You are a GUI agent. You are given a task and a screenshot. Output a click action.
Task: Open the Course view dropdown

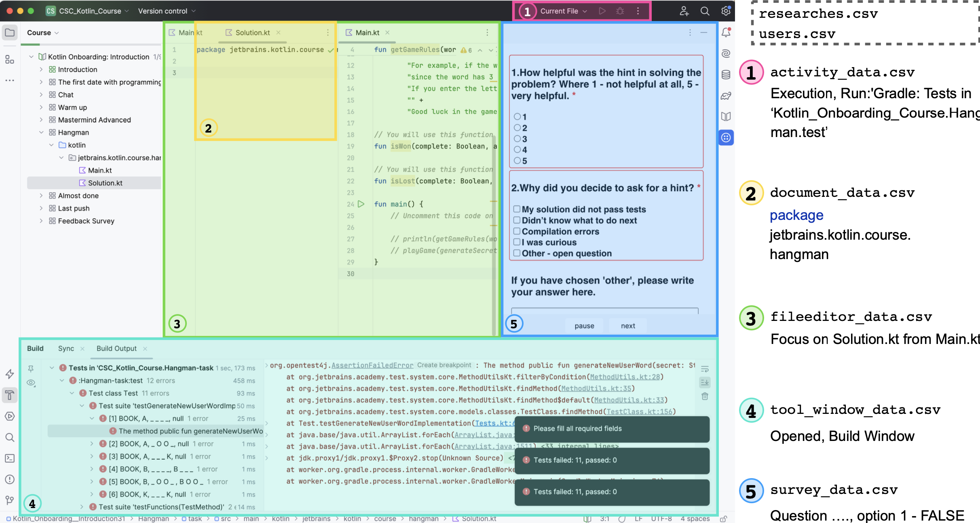click(x=43, y=33)
